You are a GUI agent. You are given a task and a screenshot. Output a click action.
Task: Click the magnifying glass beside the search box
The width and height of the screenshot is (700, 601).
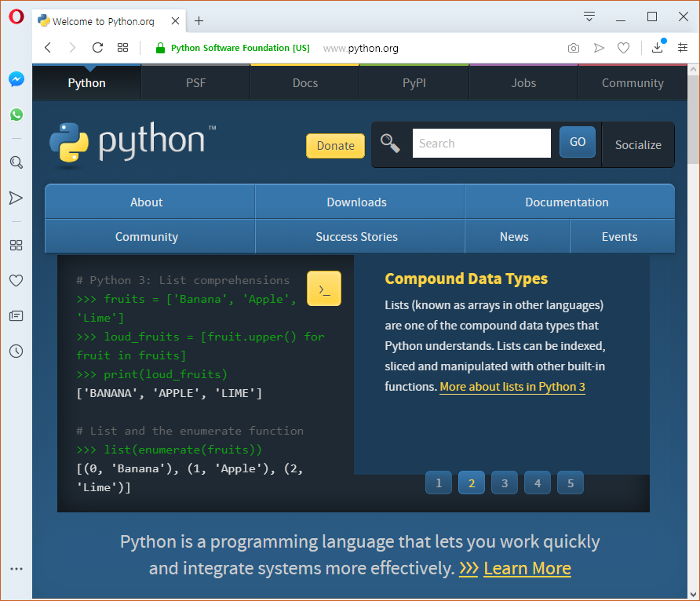click(390, 144)
